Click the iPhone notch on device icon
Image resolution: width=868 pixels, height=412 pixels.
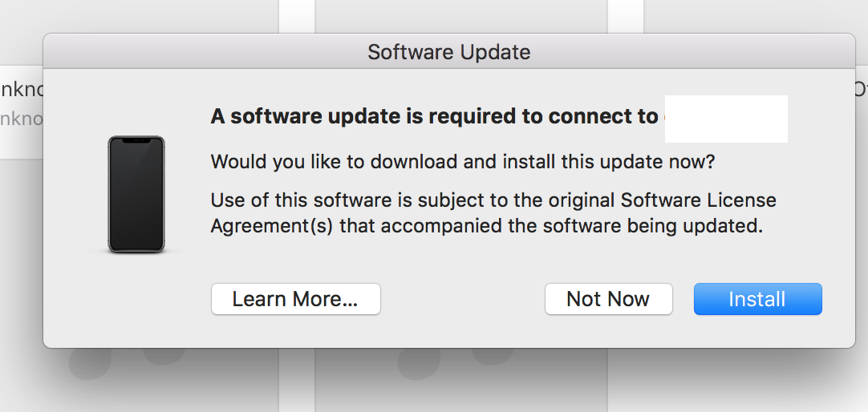[x=136, y=140]
